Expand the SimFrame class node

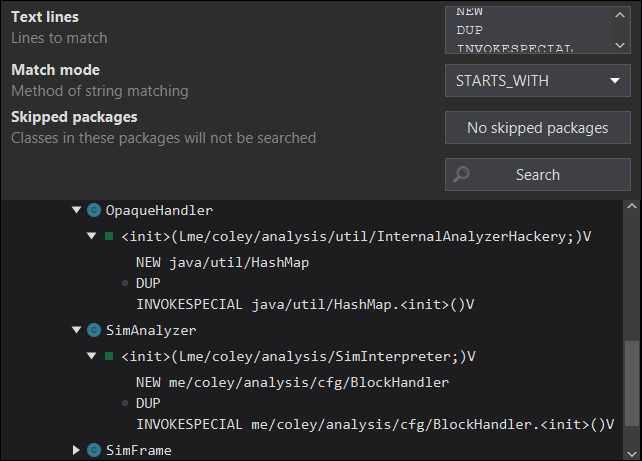pyautogui.click(x=76, y=450)
